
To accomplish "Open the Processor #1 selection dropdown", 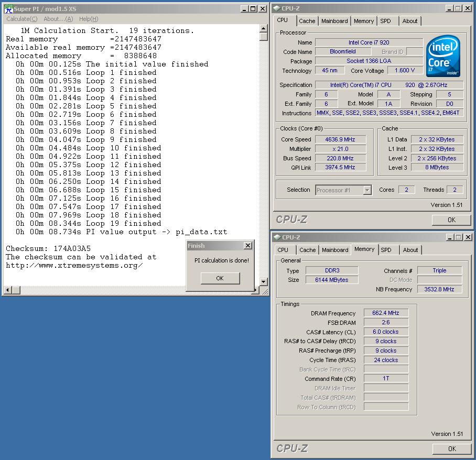I will point(367,190).
